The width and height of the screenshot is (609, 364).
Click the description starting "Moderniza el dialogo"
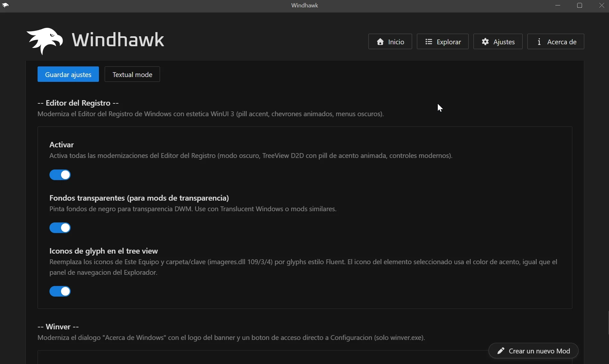231,338
